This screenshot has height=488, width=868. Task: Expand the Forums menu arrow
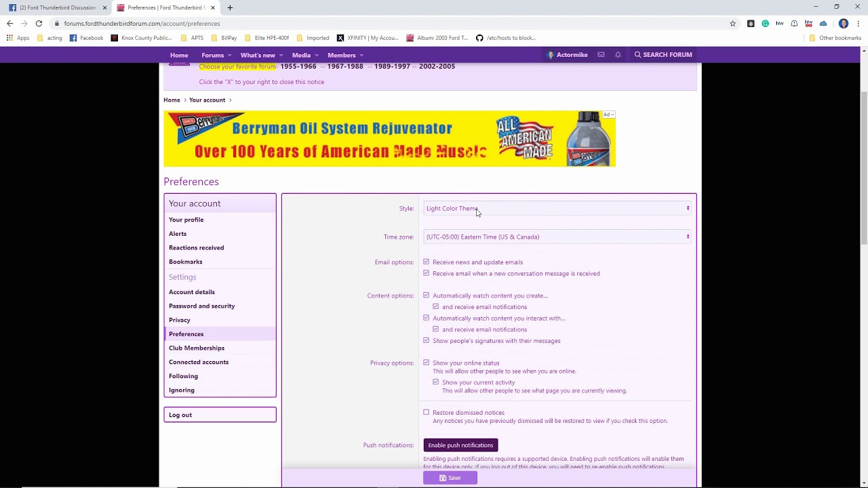click(x=229, y=56)
